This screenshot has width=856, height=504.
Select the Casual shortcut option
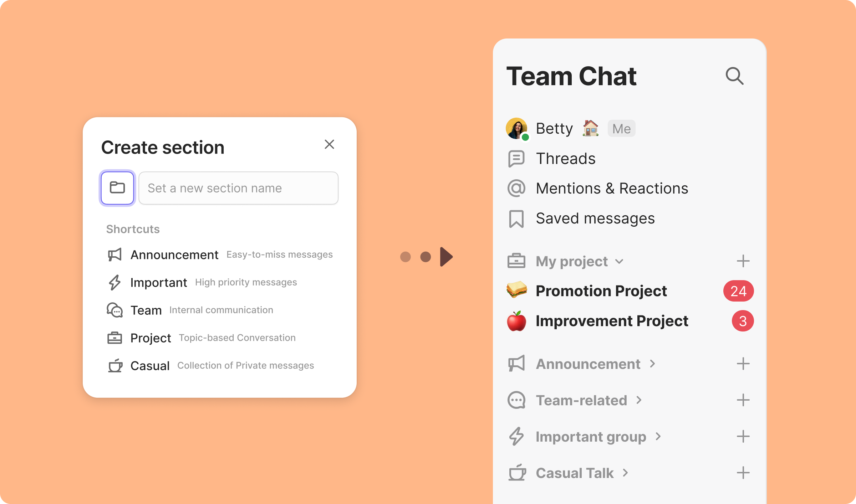coord(150,366)
